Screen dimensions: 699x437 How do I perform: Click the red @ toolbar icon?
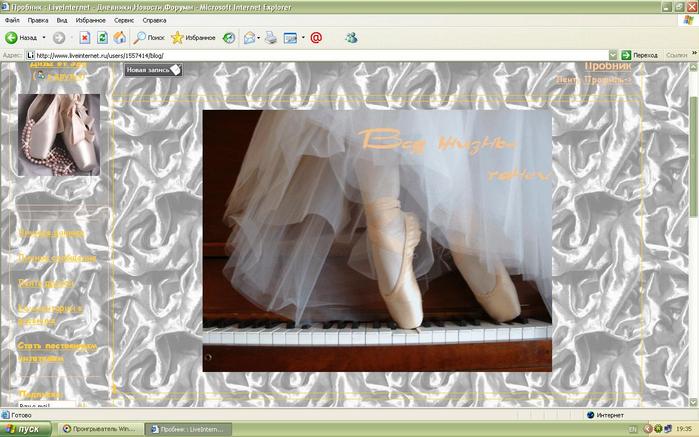pyautogui.click(x=316, y=38)
